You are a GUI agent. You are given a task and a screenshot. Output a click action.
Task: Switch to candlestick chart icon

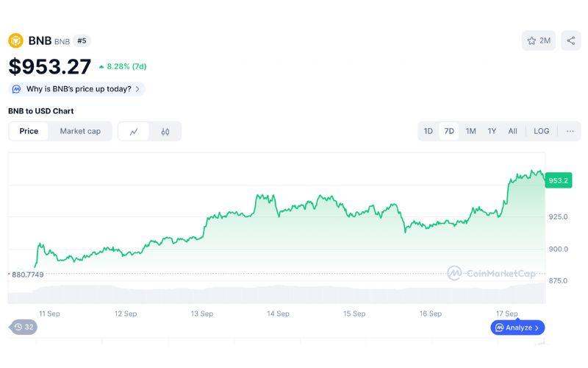[165, 132]
